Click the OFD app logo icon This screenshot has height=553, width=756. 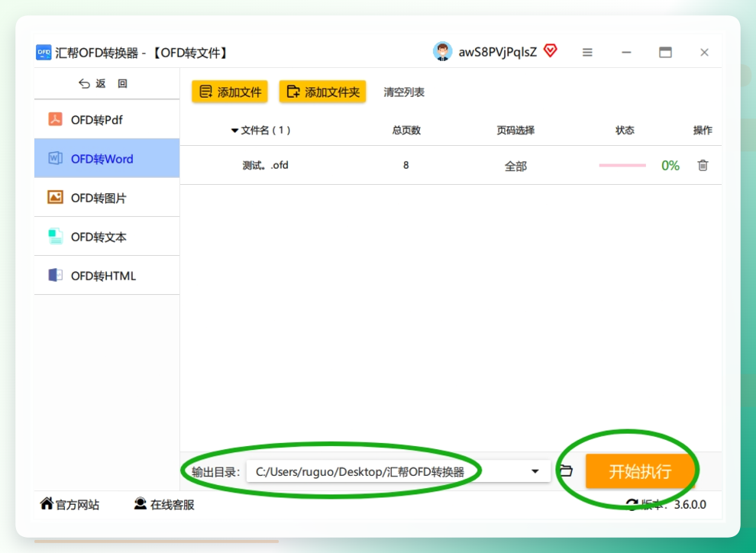click(x=44, y=52)
